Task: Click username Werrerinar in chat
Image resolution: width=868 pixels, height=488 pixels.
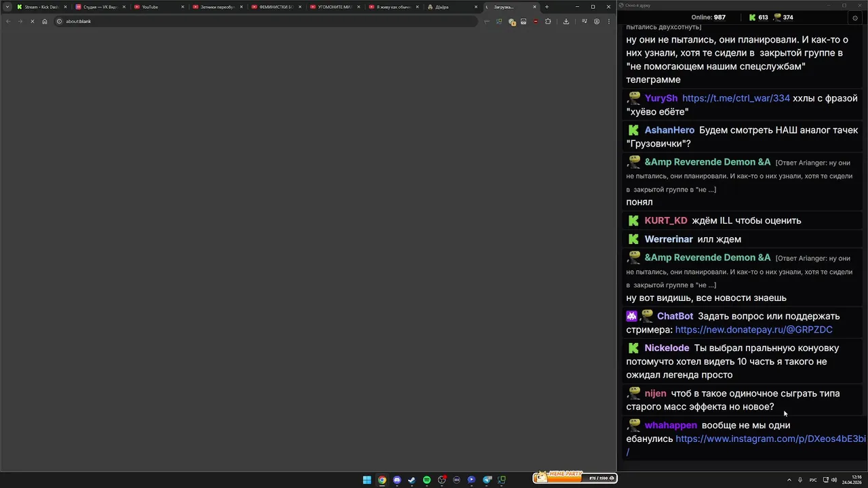Action: point(669,239)
